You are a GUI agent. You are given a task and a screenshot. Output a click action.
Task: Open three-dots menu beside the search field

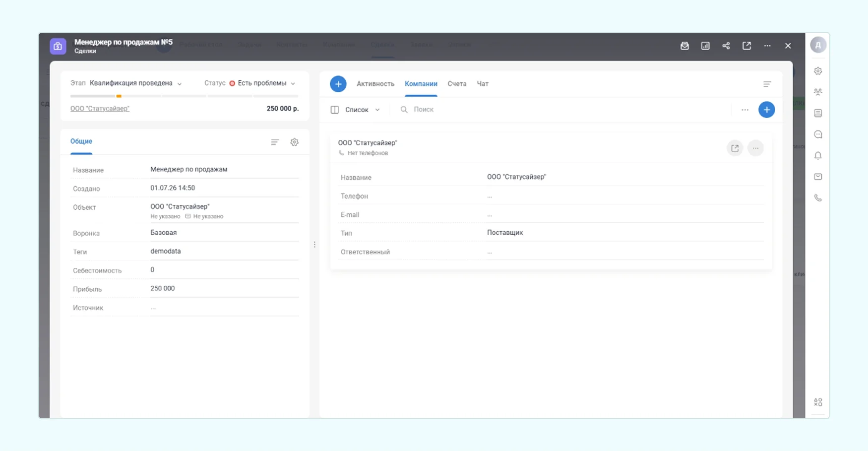(745, 110)
